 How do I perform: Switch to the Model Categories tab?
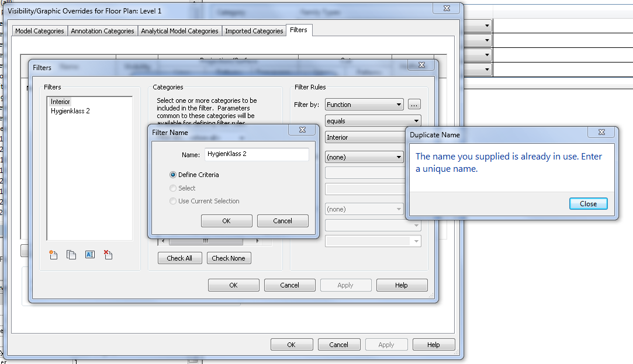[40, 31]
